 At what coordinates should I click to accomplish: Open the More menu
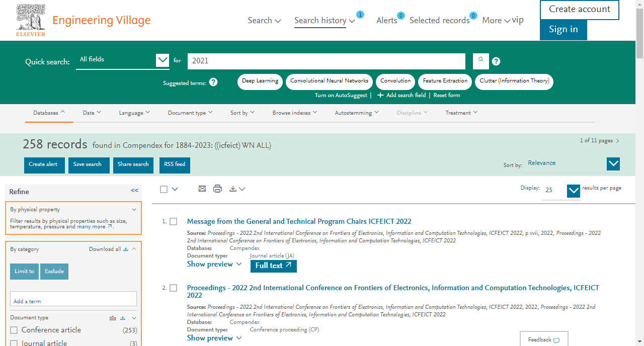tap(496, 20)
